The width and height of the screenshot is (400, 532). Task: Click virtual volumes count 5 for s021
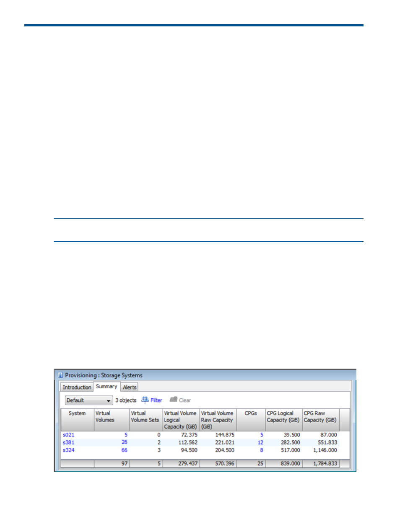[126, 435]
